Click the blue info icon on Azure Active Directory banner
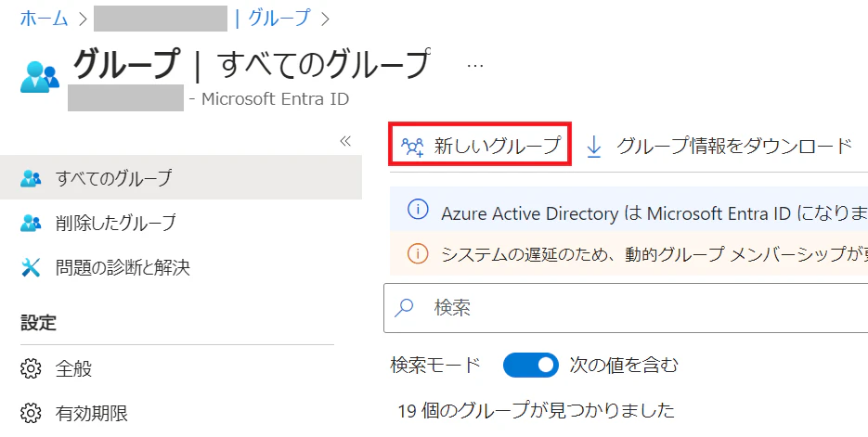The height and width of the screenshot is (437, 868). [418, 210]
